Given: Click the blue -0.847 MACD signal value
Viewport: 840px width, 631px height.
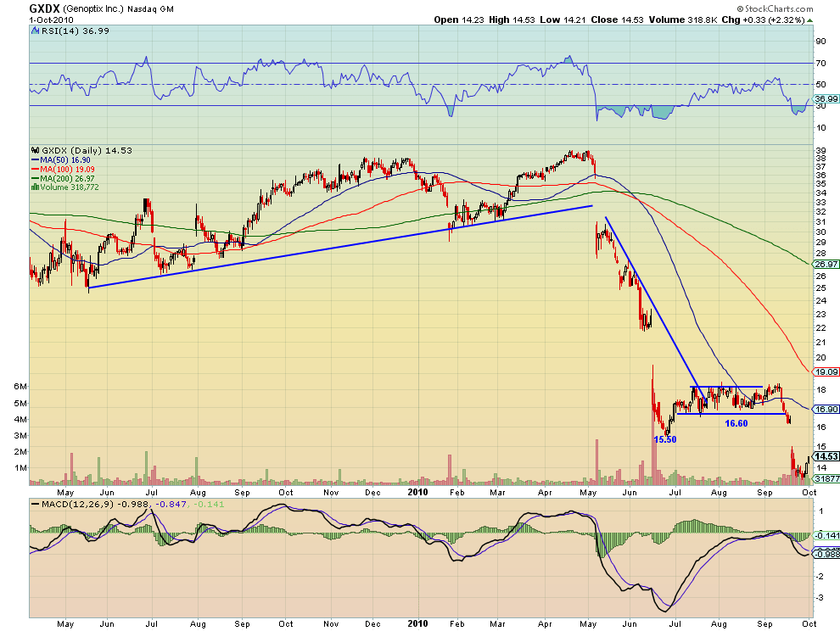Looking at the screenshot, I should pyautogui.click(x=171, y=504).
